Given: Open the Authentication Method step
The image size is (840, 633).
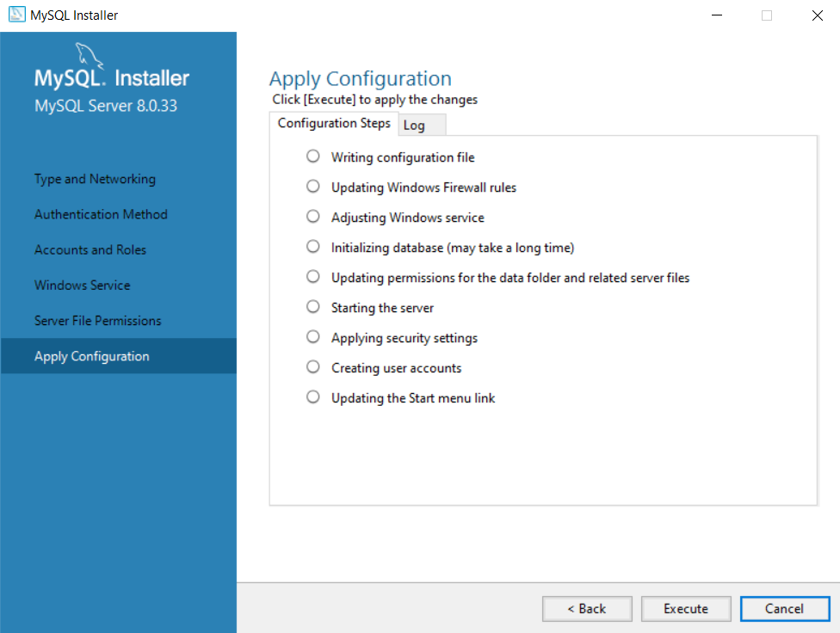Looking at the screenshot, I should 100,214.
